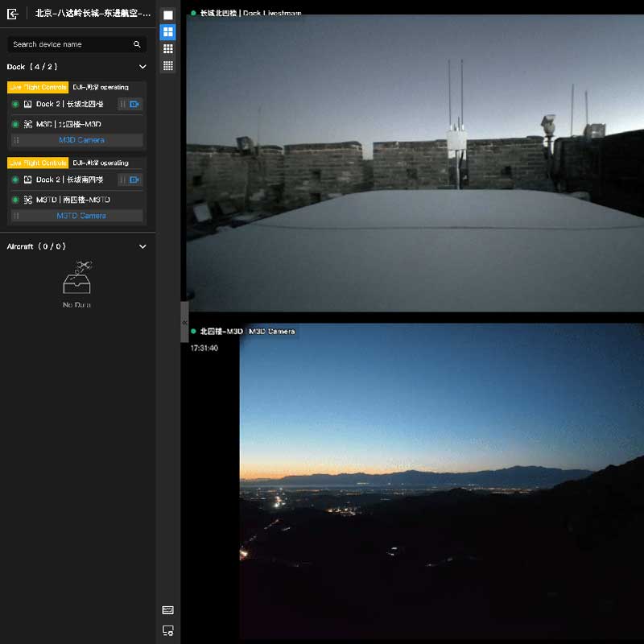This screenshot has width=644, height=644.
Task: Switch to single-view layout
Action: [x=168, y=15]
